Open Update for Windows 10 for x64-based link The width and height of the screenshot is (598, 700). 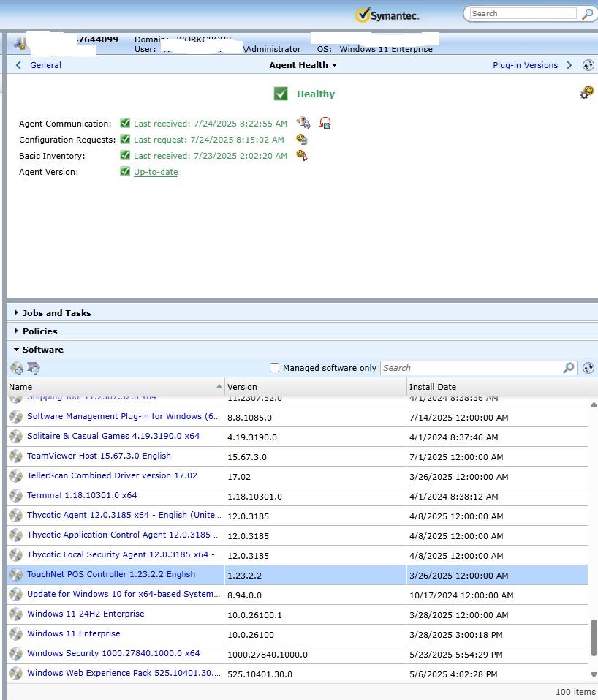(124, 594)
